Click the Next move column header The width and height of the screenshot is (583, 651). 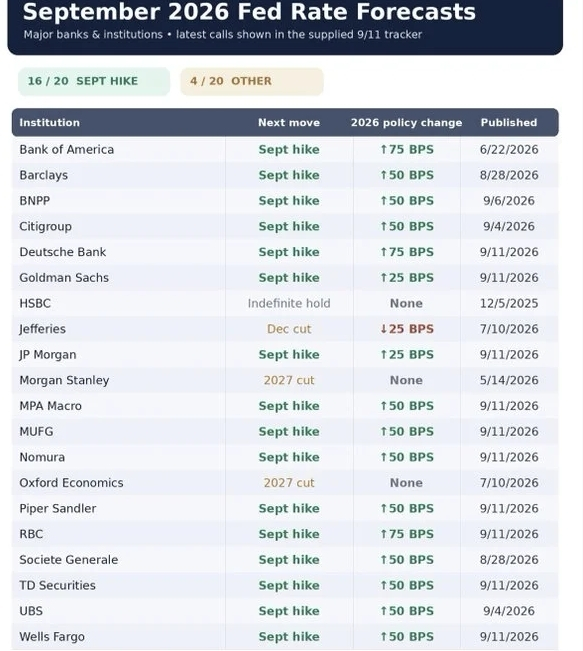(289, 122)
